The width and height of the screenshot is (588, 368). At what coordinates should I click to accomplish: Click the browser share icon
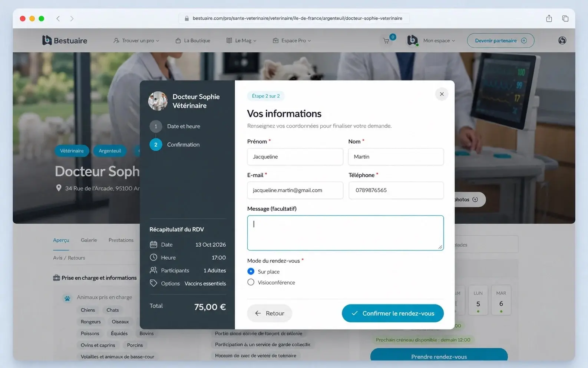coord(549,18)
